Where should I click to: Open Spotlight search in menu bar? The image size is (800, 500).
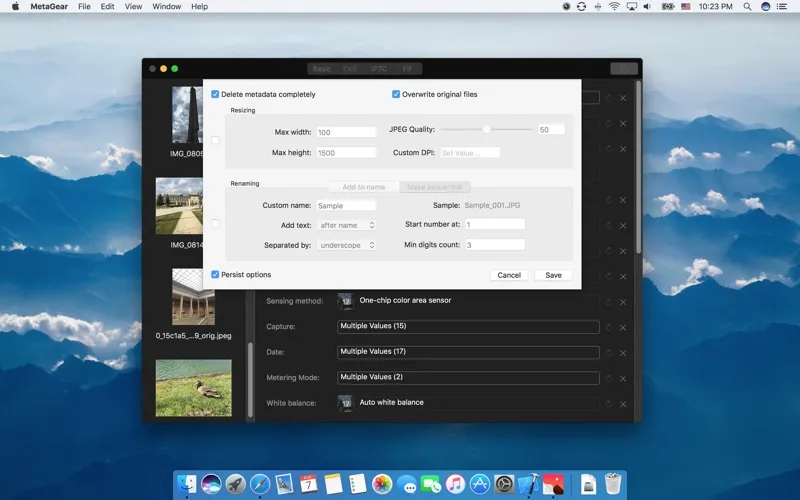(x=747, y=7)
